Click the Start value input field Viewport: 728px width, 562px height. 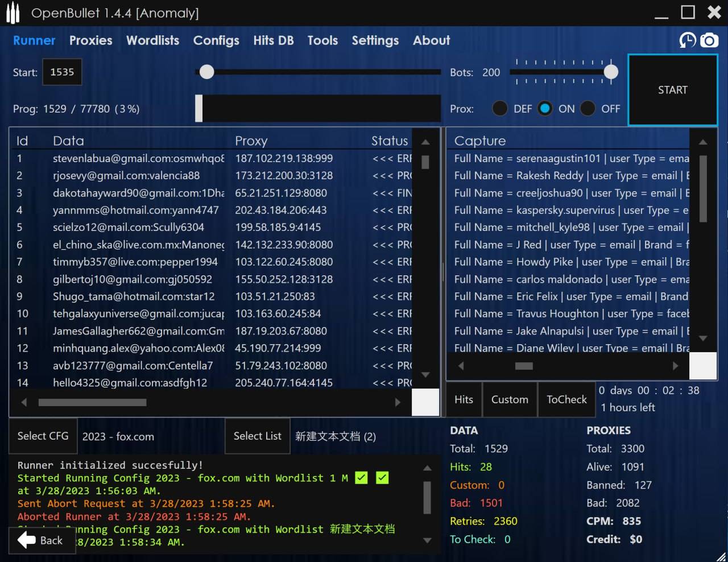tap(62, 72)
